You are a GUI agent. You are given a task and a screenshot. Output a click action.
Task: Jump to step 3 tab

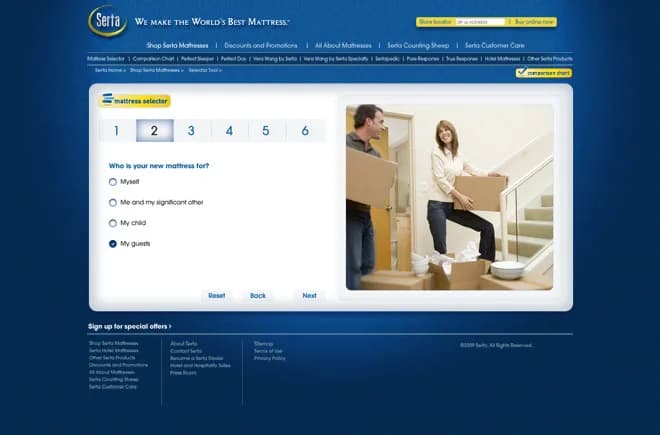192,131
